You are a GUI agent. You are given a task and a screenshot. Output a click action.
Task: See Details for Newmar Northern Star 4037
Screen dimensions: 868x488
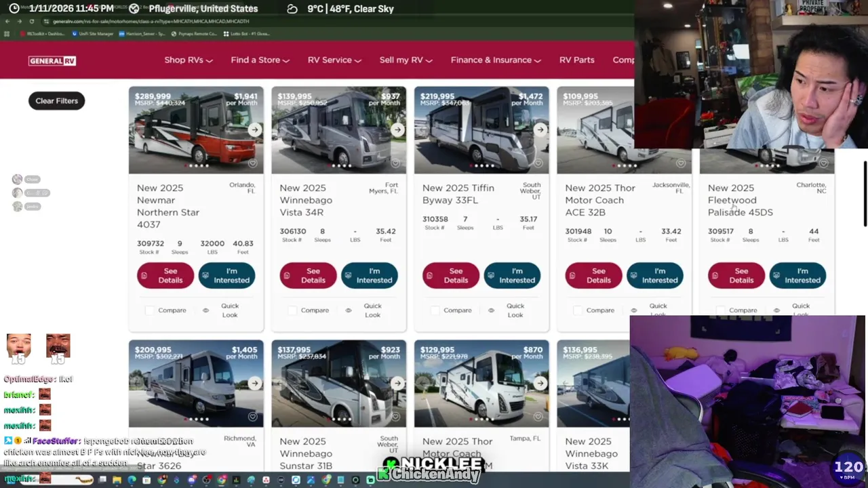pyautogui.click(x=165, y=275)
